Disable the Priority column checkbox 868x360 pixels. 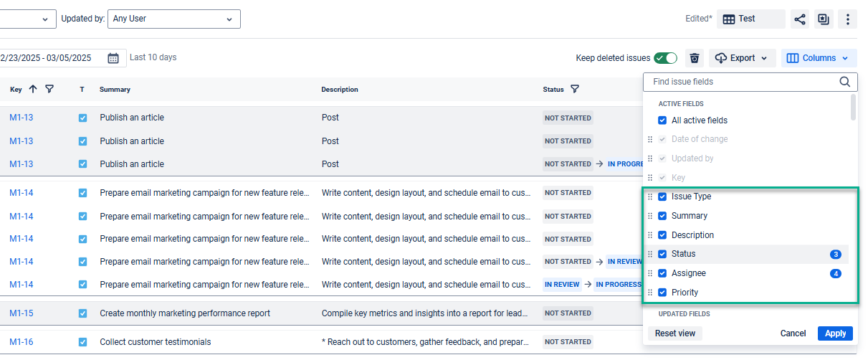tap(662, 293)
